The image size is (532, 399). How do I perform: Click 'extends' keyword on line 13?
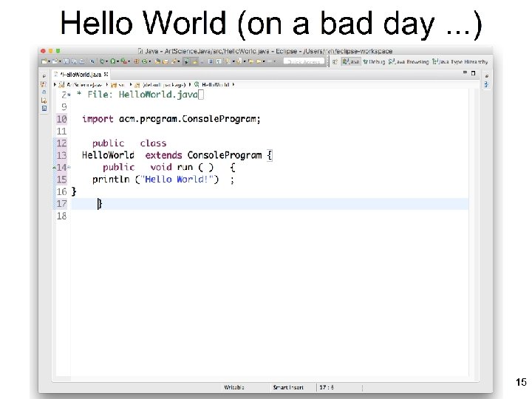pos(163,155)
